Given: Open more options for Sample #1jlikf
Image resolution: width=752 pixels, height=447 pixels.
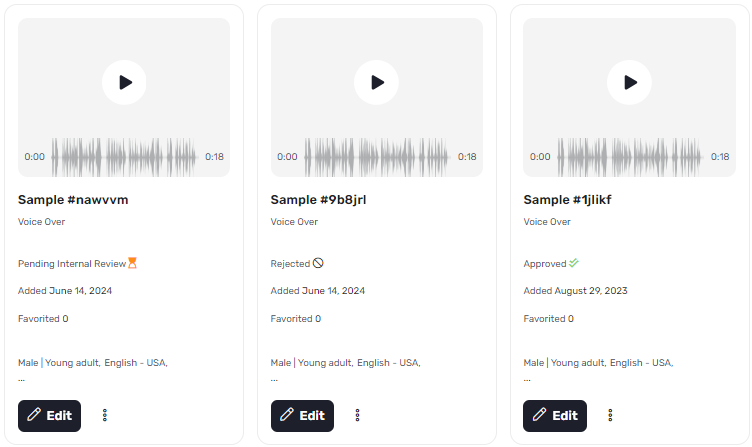Looking at the screenshot, I should point(610,415).
